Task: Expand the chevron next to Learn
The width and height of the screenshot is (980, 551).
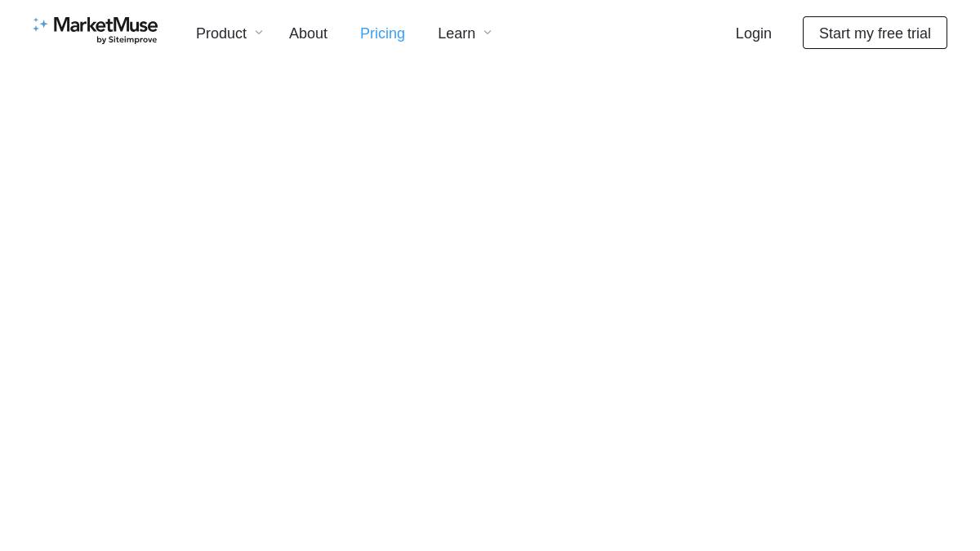Action: tap(488, 33)
